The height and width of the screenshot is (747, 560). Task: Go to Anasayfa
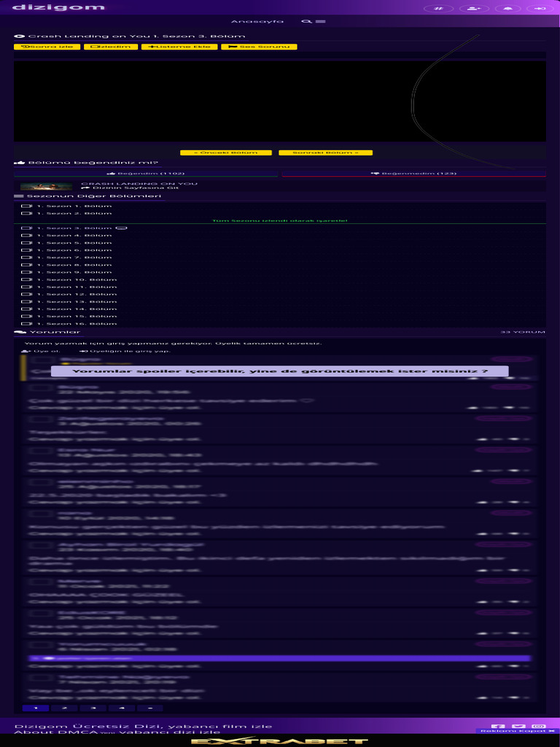pos(257,21)
